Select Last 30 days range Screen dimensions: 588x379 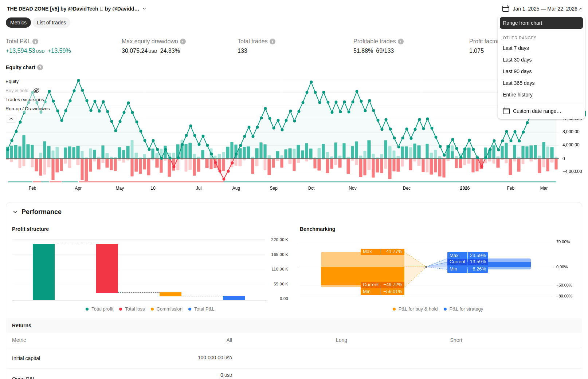click(517, 60)
